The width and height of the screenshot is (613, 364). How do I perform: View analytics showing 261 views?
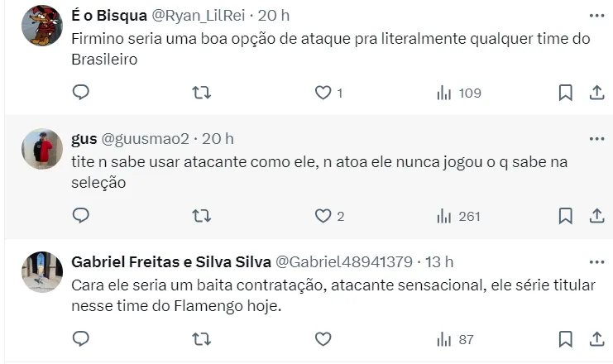(x=458, y=216)
